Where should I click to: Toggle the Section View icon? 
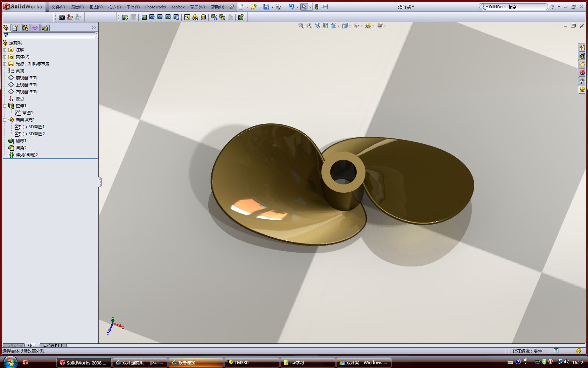[x=325, y=26]
